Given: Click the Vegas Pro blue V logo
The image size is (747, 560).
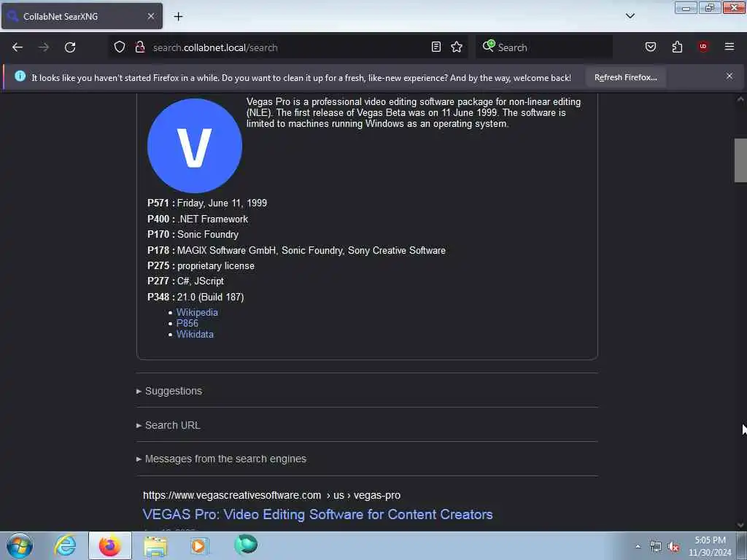Looking at the screenshot, I should [195, 146].
